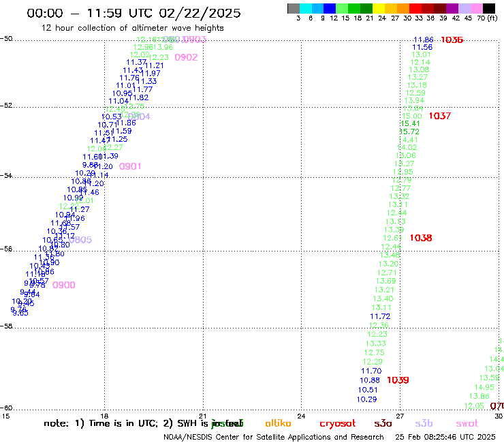Screen dimensions: 504x443
Task: Click wave height value '12.14'
Action: pos(420,62)
